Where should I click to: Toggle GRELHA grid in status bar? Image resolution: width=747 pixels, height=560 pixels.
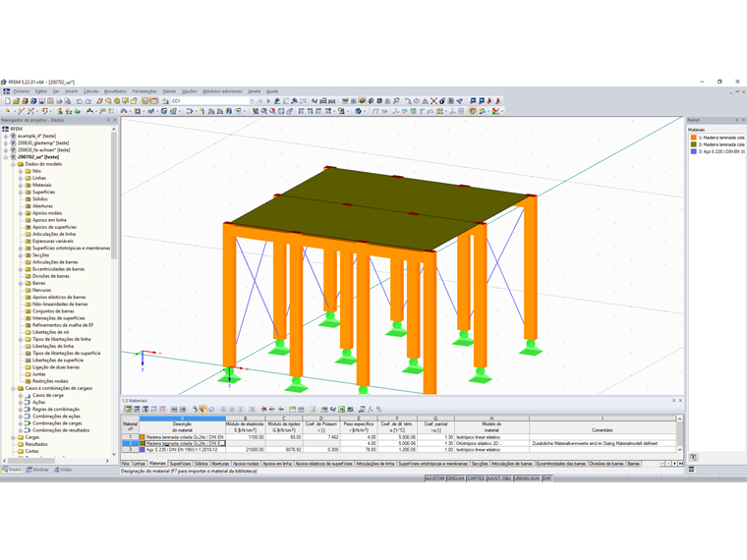[456, 478]
